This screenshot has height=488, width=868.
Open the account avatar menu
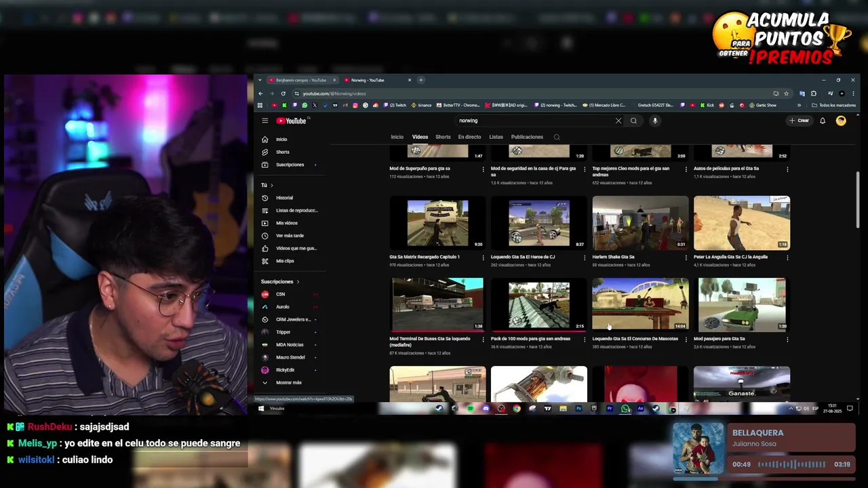click(841, 121)
